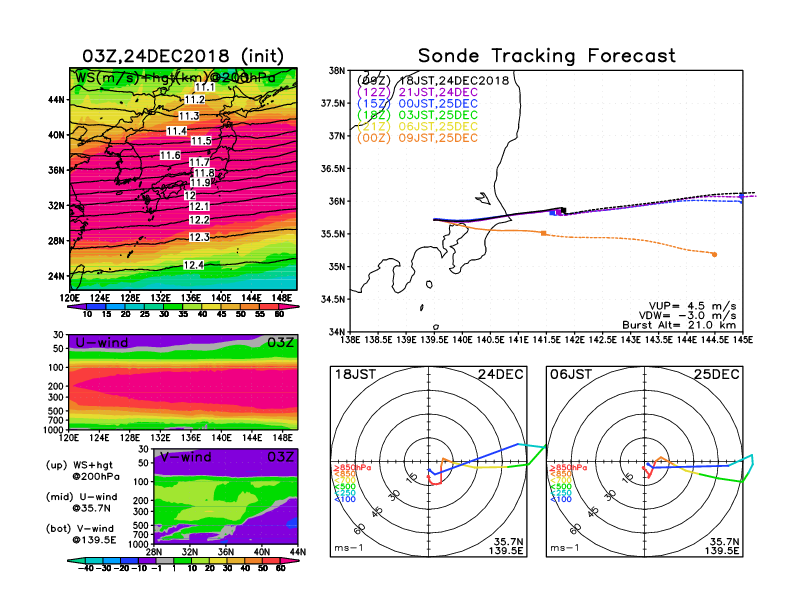
Task: Click the magenta segment above 60 on wind-speed colorbar
Action: [289, 307]
